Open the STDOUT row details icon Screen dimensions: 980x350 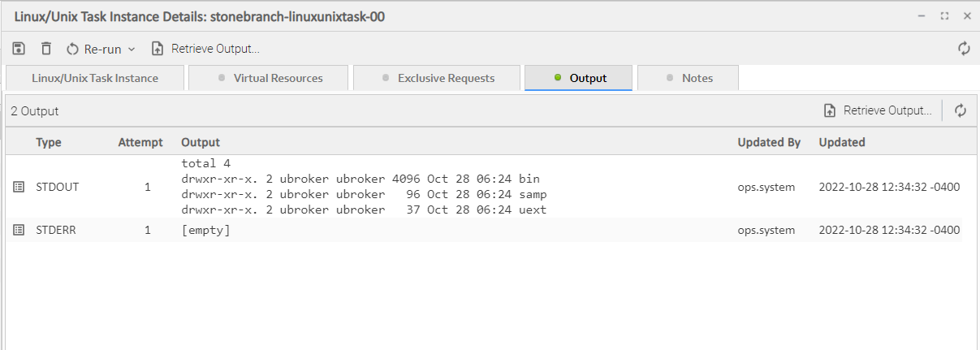point(19,187)
